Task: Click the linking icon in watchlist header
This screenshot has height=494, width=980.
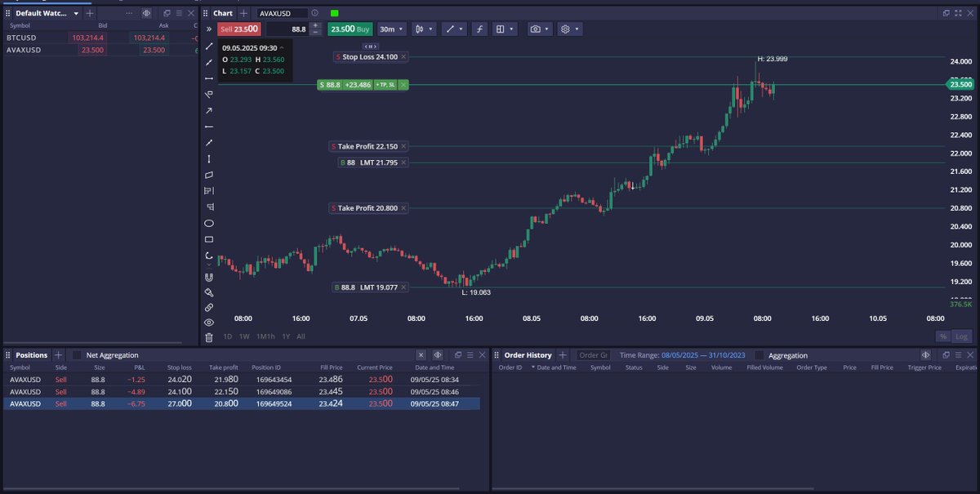Action: (x=146, y=13)
